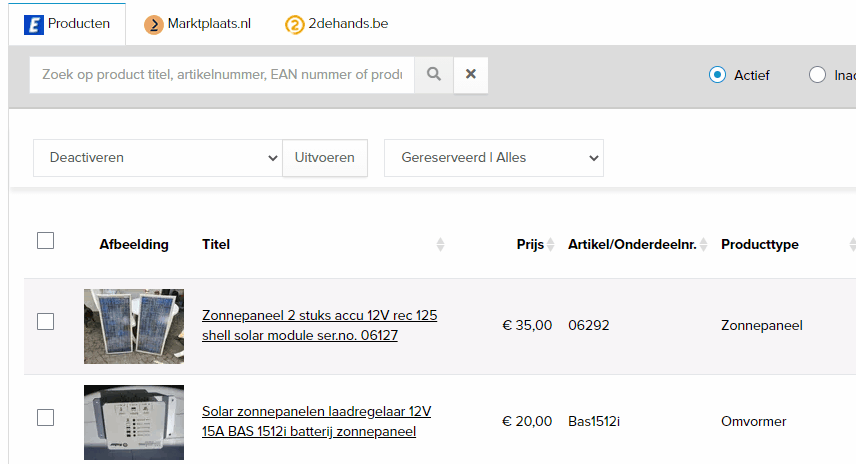This screenshot has width=856, height=464.
Task: Click the 2dehands.be logo icon
Action: coord(295,24)
